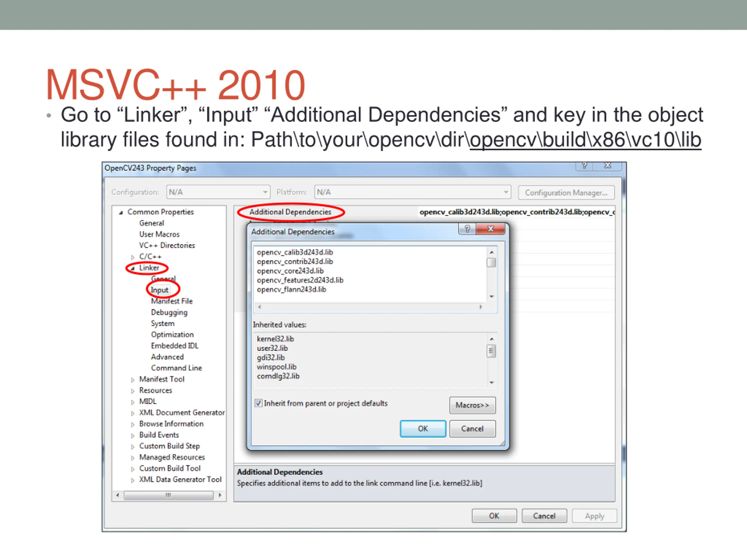Select VC++ Directories in the tree
The width and height of the screenshot is (747, 560).
click(167, 245)
